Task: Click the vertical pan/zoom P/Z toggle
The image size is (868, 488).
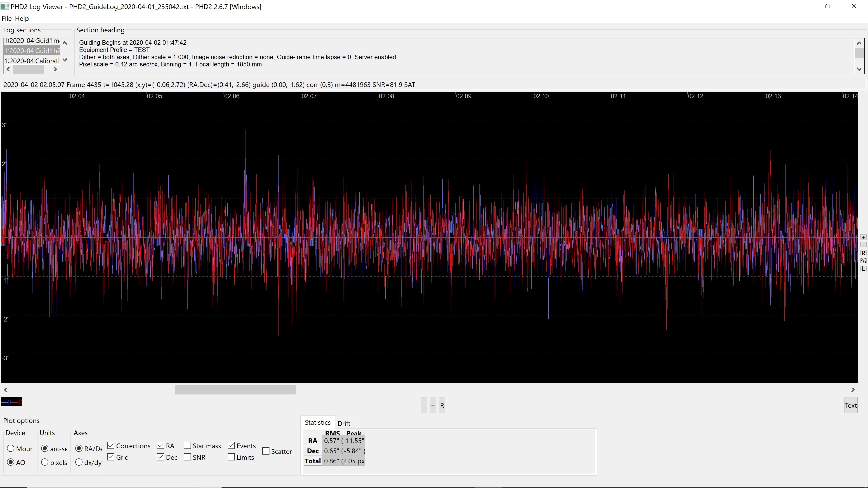Action: click(863, 261)
